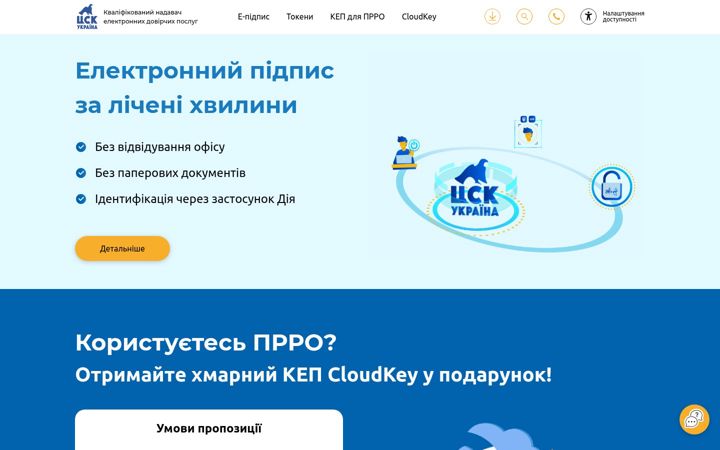
Task: Click the 'Умови пропозиції' card title
Action: (x=209, y=428)
